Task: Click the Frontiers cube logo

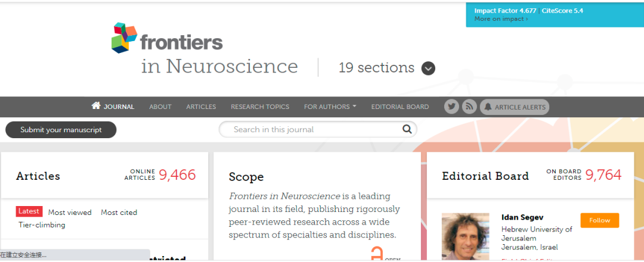Action: (125, 37)
